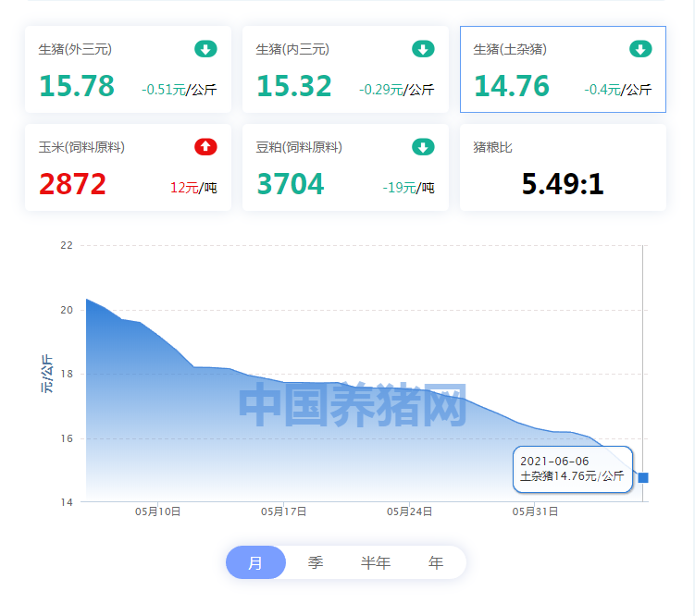Click the green down arrow on 生猪(内三元) card
This screenshot has width=695, height=616.
[x=423, y=49]
